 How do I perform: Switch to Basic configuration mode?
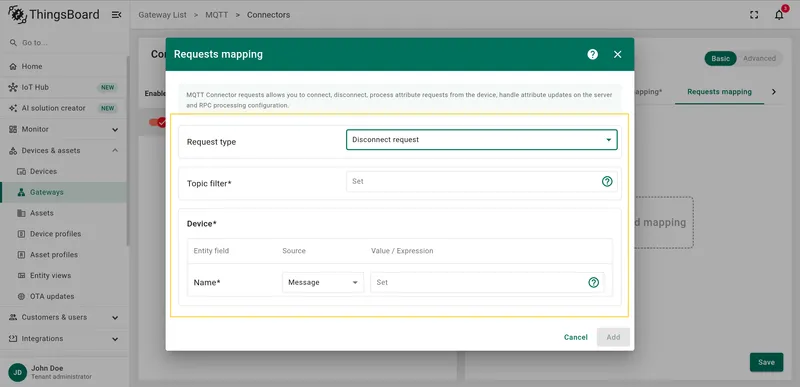[x=720, y=58]
